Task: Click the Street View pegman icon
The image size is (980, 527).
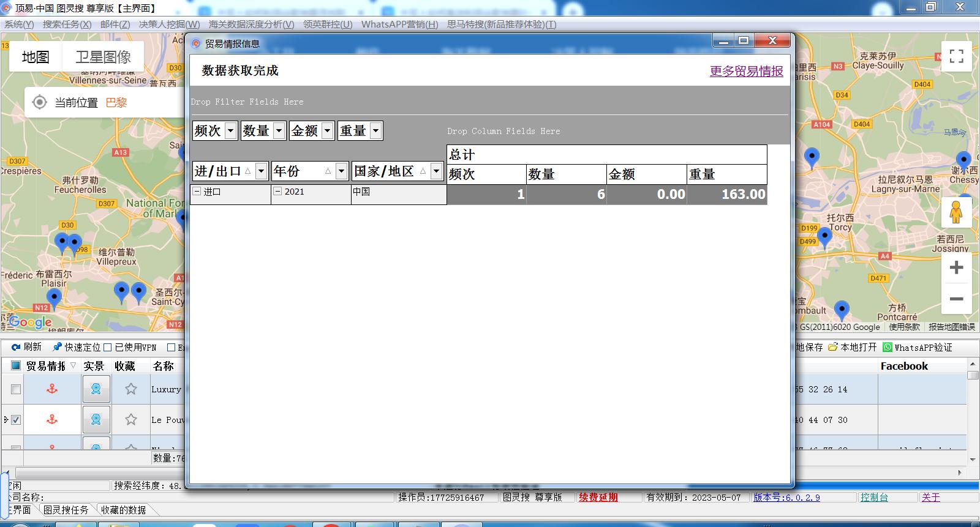Action: click(x=956, y=213)
